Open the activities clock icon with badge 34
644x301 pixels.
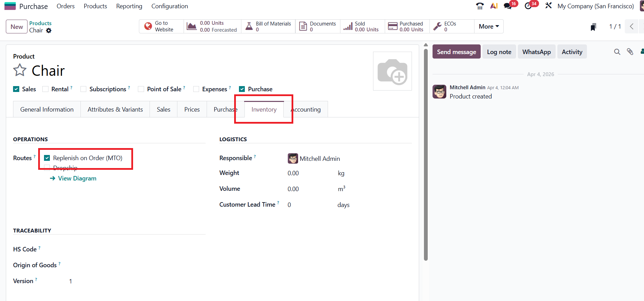click(x=528, y=6)
